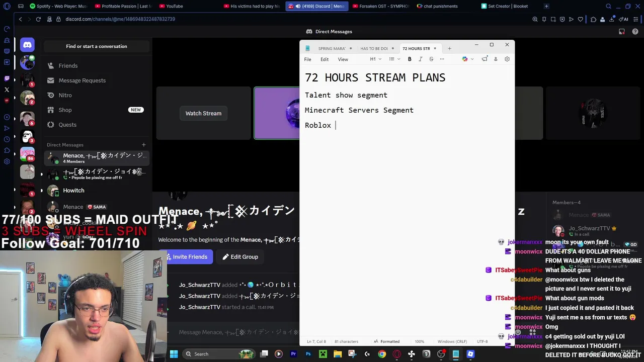Click the Notepad account profile icon
Viewport: 644px width, 362px height.
pos(496,59)
